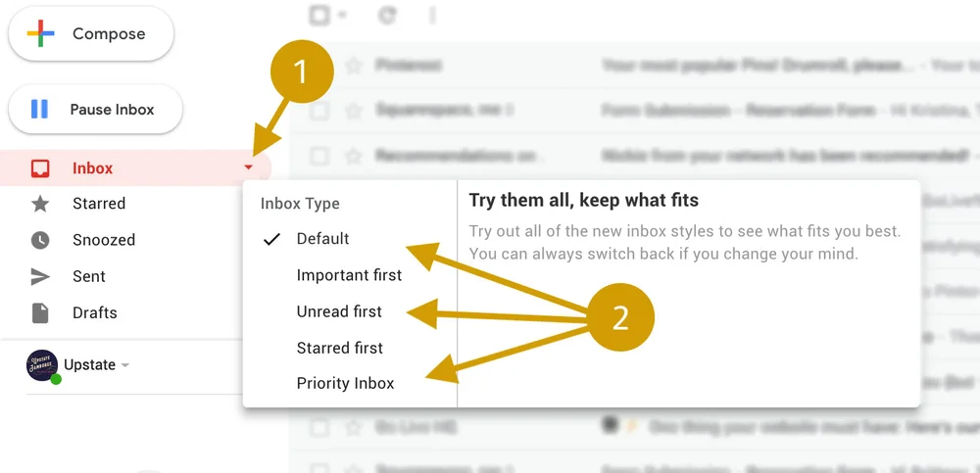Check the Recommendations email checkbox
Viewport: 980px width, 473px height.
[319, 156]
